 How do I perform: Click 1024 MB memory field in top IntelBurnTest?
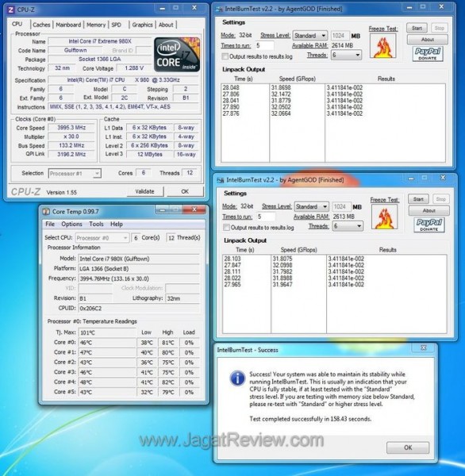pos(340,36)
